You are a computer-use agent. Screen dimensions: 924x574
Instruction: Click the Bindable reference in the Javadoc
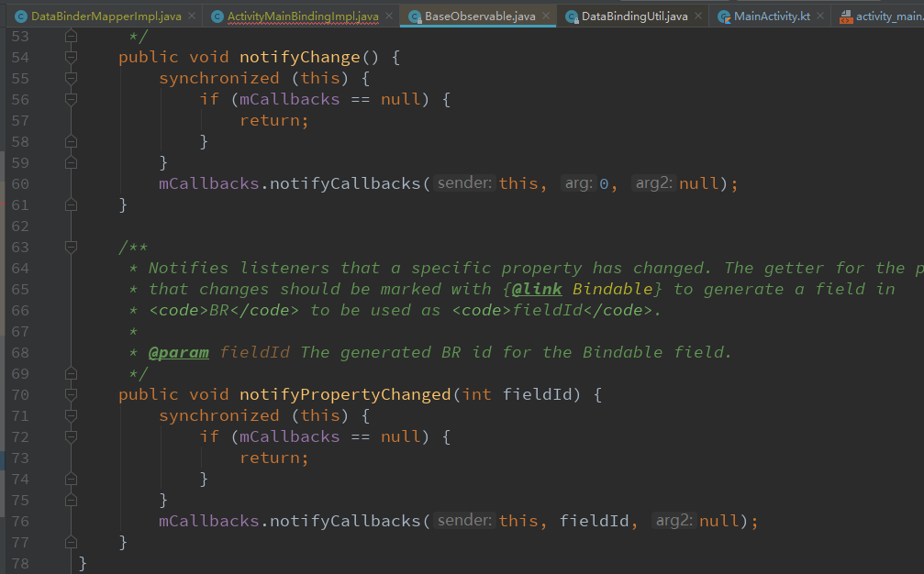(x=613, y=289)
